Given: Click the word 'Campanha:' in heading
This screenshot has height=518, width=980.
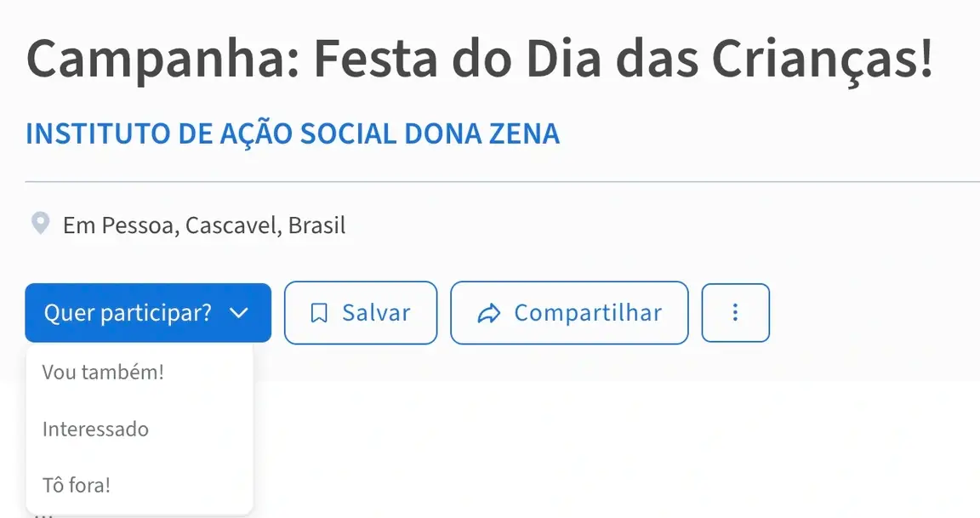Looking at the screenshot, I should [162, 60].
